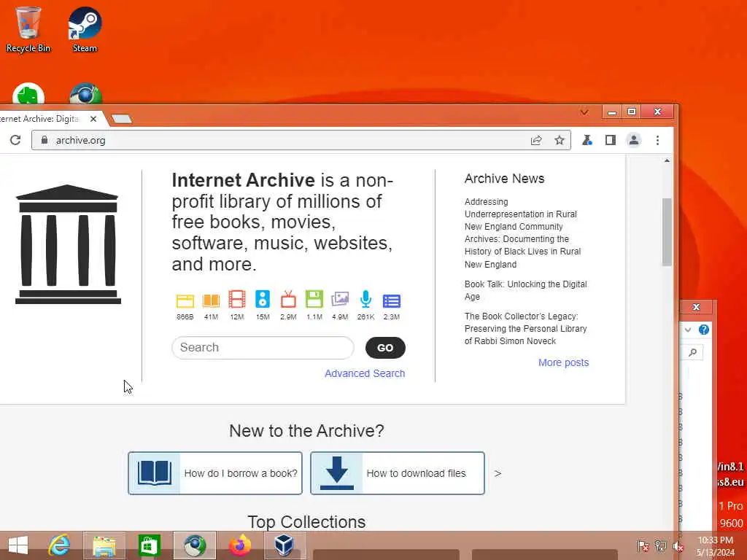747x560 pixels.
Task: Expand the ribbon chevron in background window
Action: tap(687, 330)
